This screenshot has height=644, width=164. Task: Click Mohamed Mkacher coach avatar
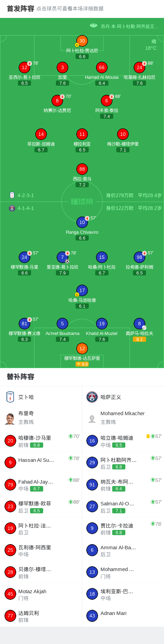[x=92, y=419]
